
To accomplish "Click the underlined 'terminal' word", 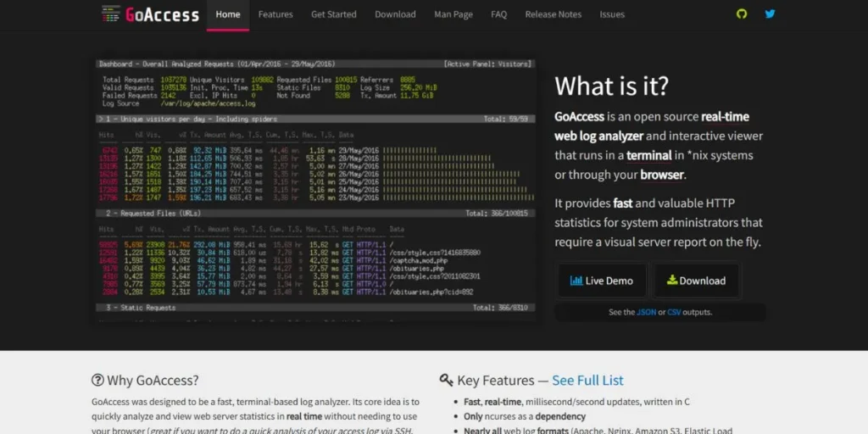I will coord(648,156).
